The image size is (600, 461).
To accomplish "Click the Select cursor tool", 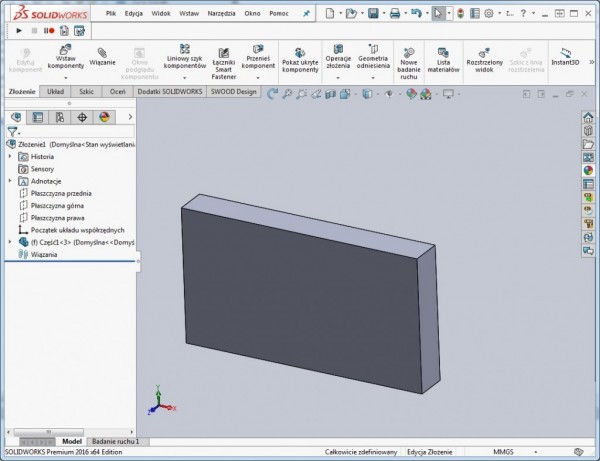I will tap(438, 14).
